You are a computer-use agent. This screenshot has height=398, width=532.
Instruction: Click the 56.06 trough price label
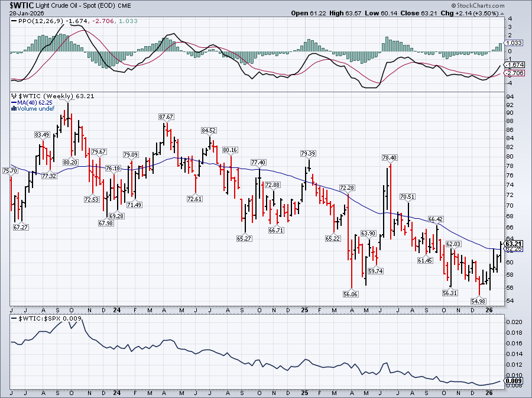click(x=351, y=294)
